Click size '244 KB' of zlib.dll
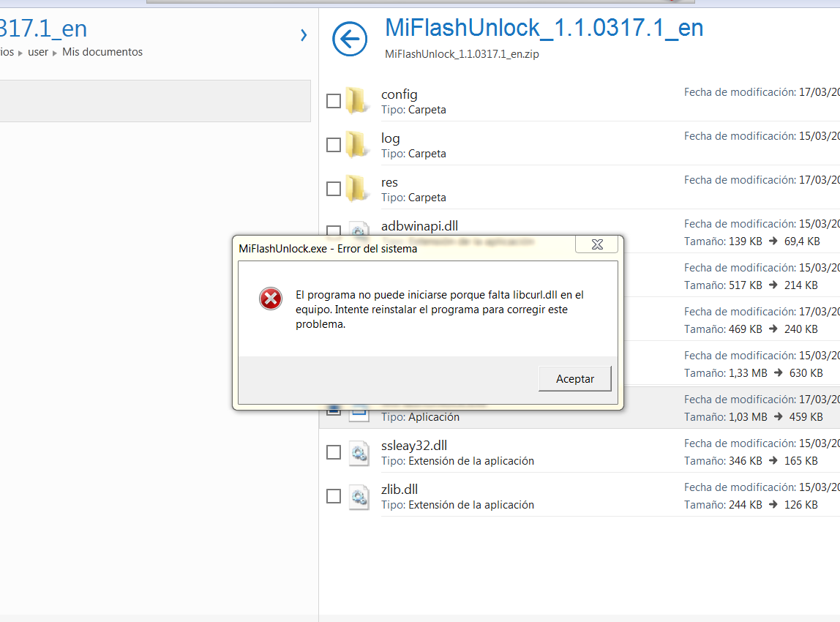This screenshot has height=622, width=840. coord(745,505)
